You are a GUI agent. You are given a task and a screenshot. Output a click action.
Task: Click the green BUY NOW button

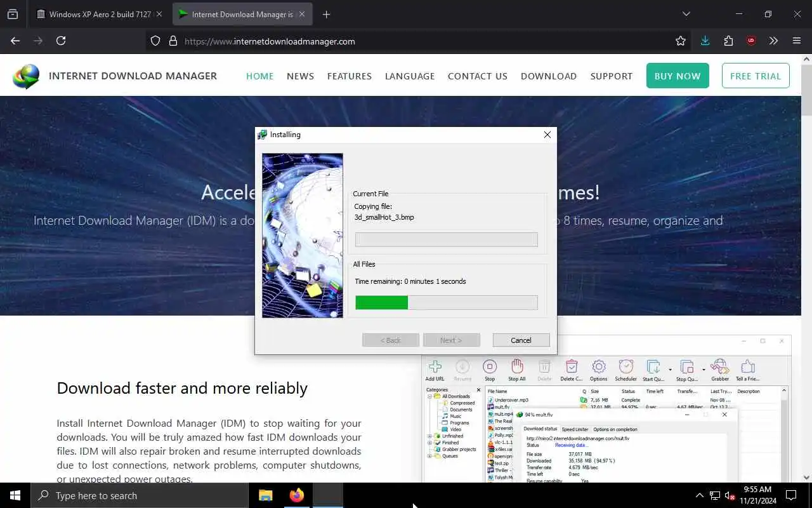click(x=678, y=76)
